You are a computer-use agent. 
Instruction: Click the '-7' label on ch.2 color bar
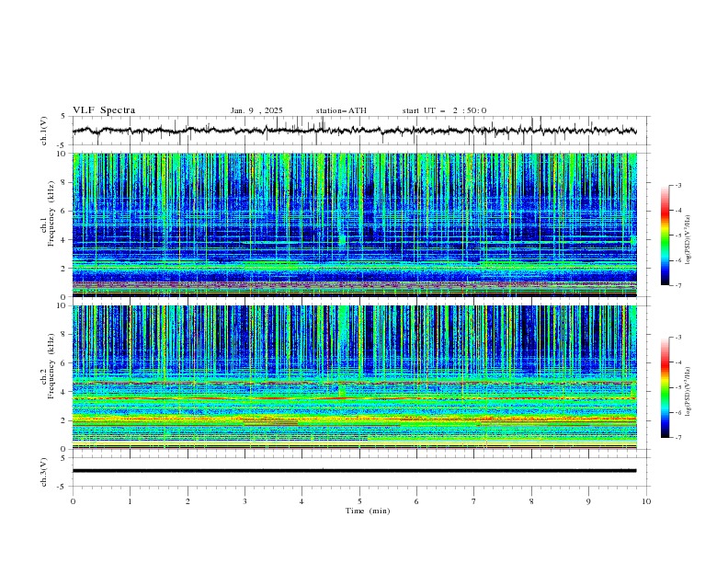coord(678,438)
